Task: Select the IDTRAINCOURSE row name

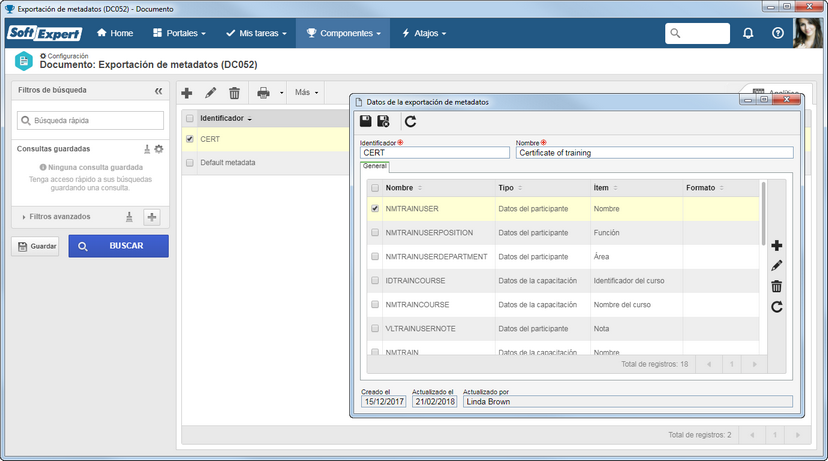Action: point(415,280)
